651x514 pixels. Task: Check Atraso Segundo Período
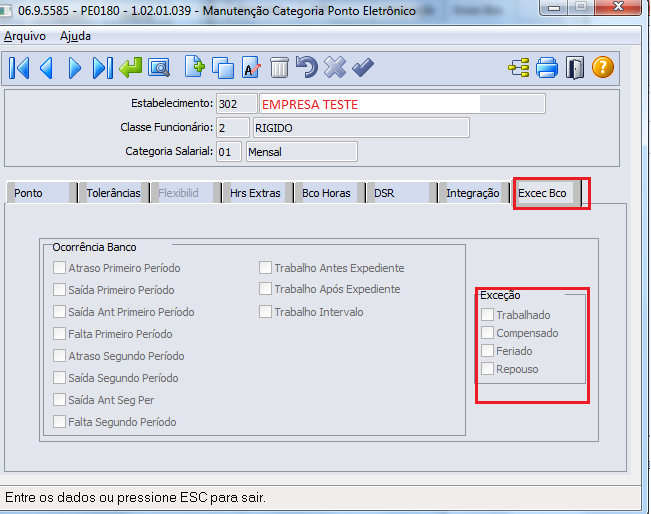[x=59, y=355]
